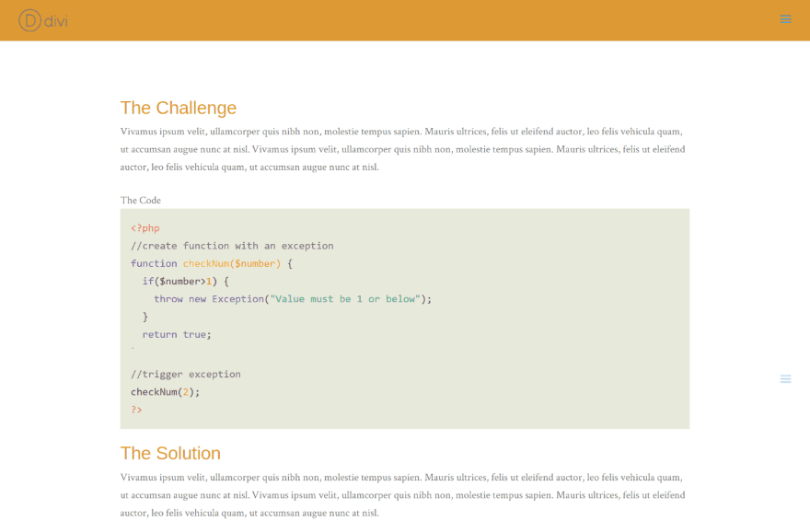Click the "The Challenge" heading

click(x=178, y=108)
